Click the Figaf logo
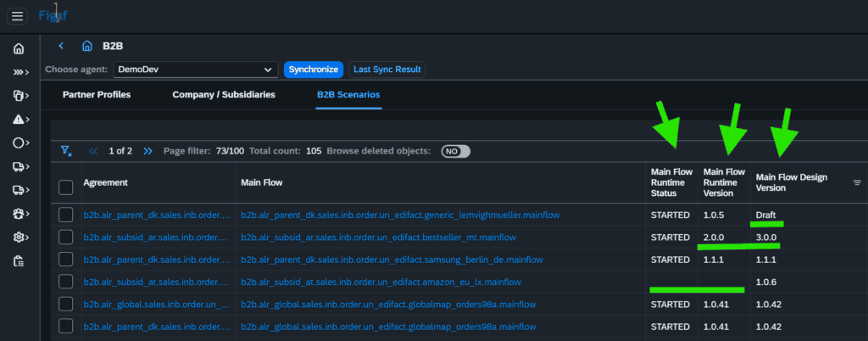Screen dimensions: 868x341 tap(53, 15)
